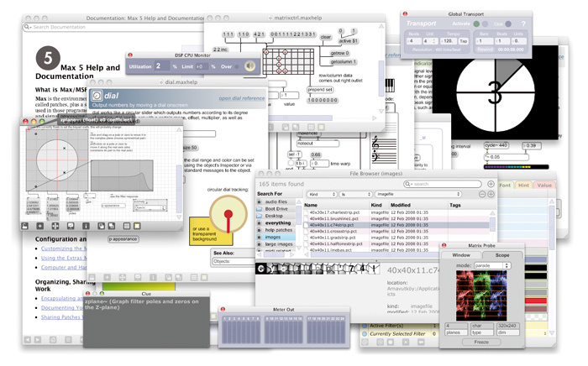Click the plus icon beside File Browser search

tap(491, 183)
